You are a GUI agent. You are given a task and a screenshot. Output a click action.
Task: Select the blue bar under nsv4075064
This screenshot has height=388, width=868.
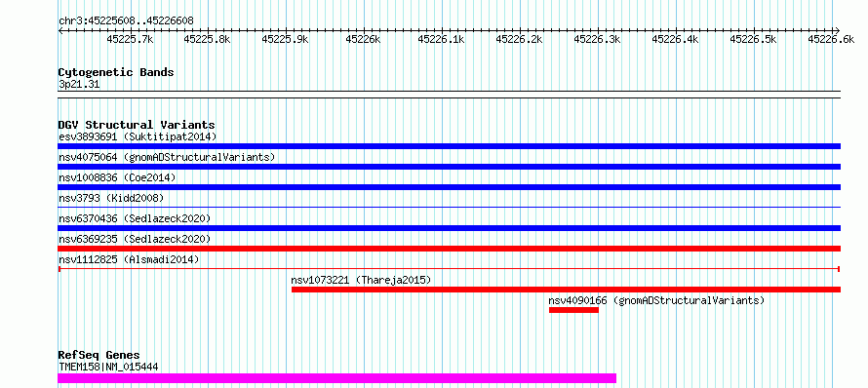(x=449, y=167)
